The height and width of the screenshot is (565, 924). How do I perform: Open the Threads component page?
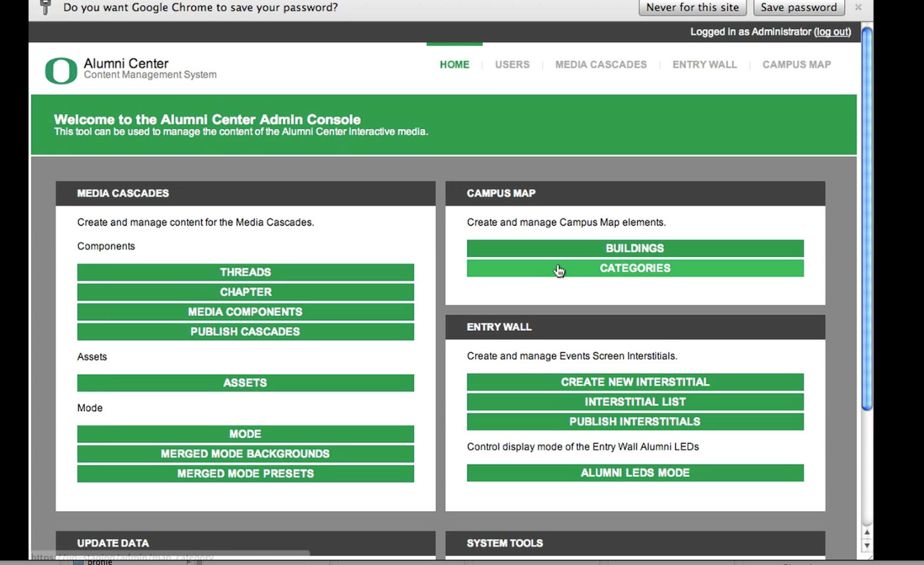(x=245, y=272)
